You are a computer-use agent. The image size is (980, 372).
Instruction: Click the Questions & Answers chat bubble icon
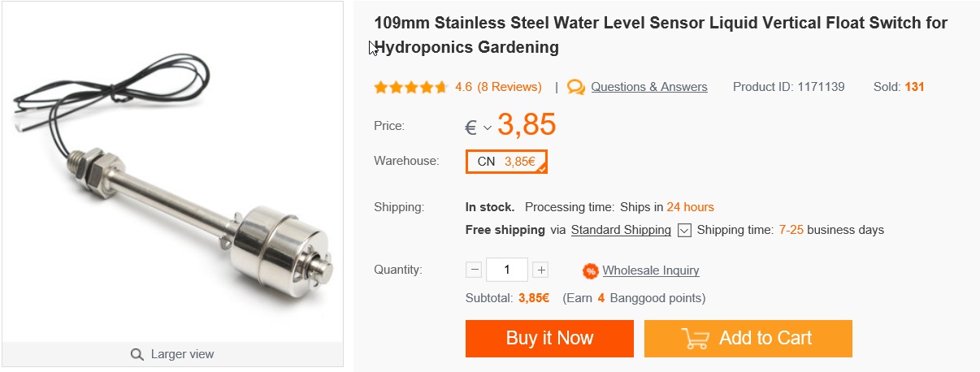click(576, 87)
